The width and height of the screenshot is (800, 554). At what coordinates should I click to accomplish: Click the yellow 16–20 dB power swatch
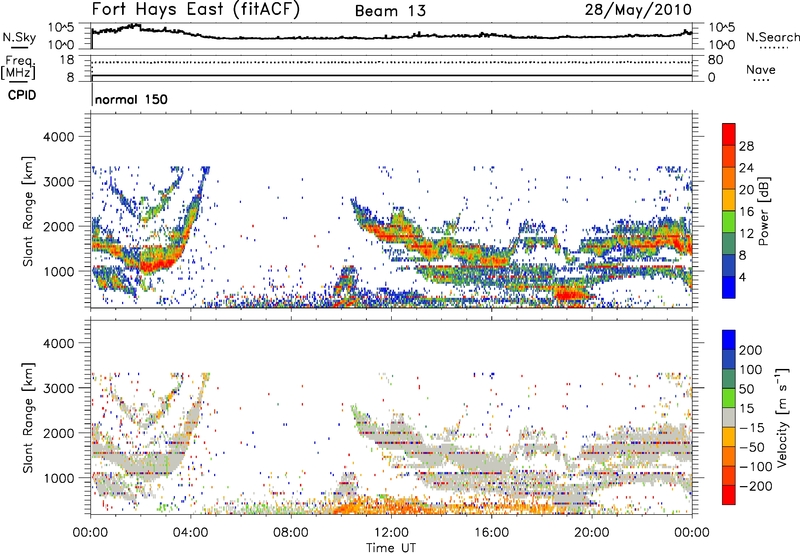tap(729, 199)
